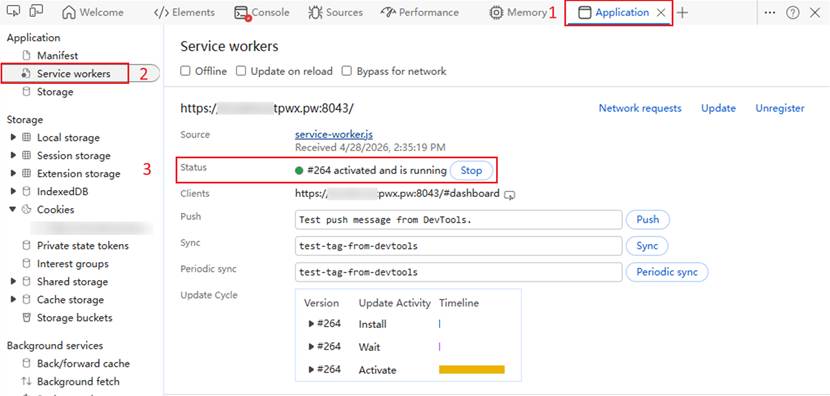The height and width of the screenshot is (396, 830).
Task: Expand the Session storage tree node
Action: [13, 156]
